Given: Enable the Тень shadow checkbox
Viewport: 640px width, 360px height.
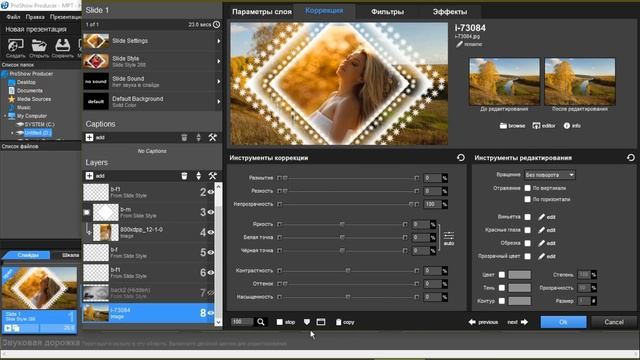Looking at the screenshot, I should point(502,288).
